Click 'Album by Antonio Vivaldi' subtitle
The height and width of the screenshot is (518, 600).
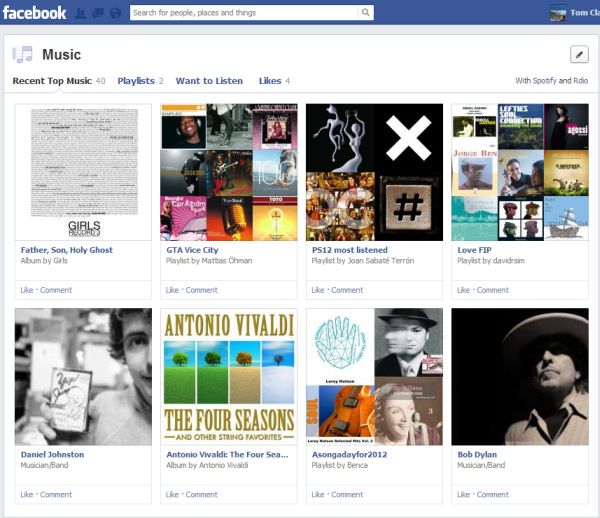207,465
